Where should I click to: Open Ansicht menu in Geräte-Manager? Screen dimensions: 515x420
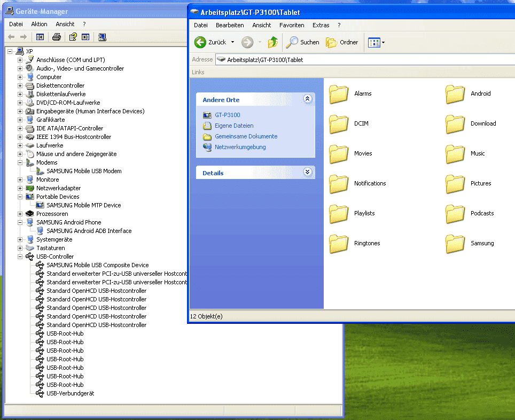click(x=65, y=24)
